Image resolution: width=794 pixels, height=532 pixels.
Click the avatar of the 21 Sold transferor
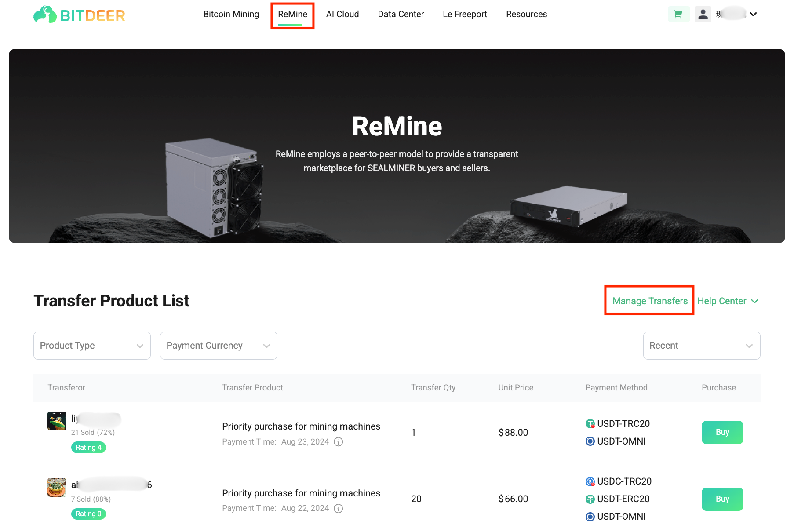click(57, 421)
